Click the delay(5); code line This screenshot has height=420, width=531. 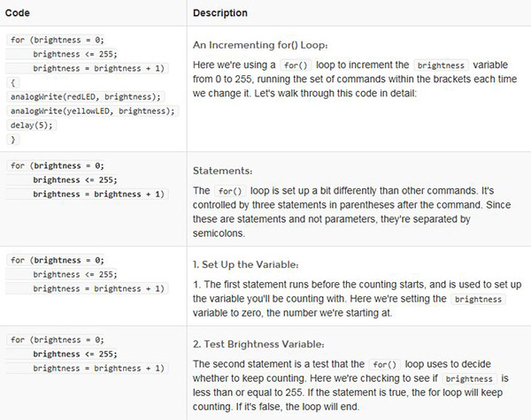click(32, 125)
